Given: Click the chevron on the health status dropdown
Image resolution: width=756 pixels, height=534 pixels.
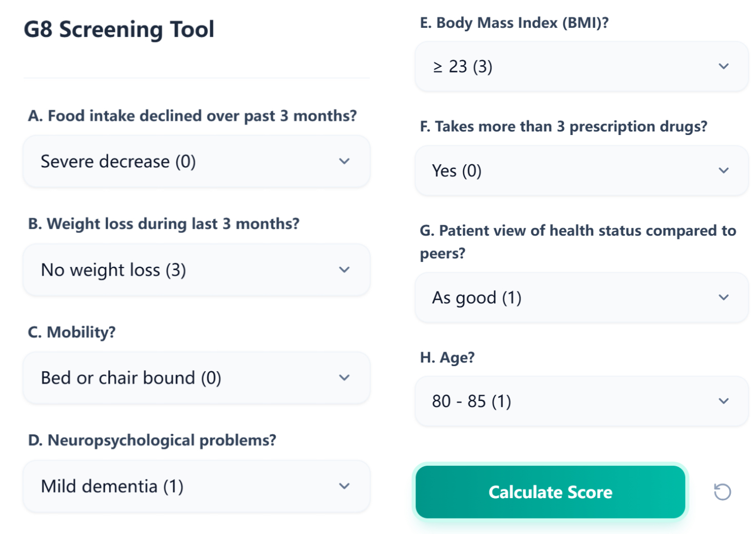Looking at the screenshot, I should pos(724,297).
